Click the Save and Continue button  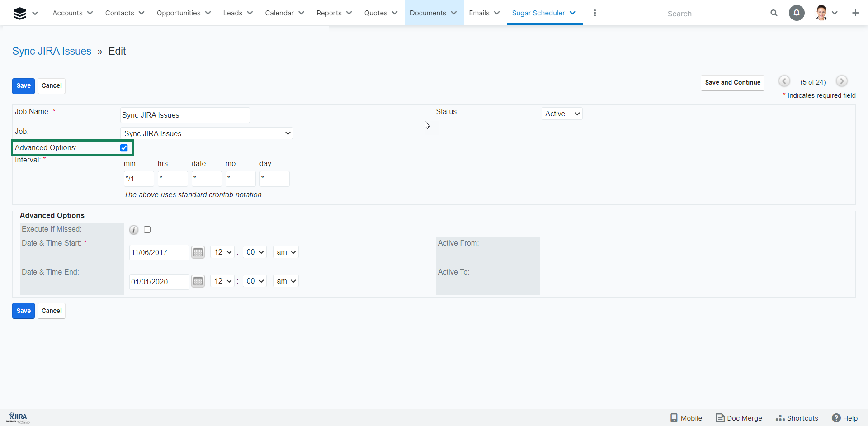732,83
